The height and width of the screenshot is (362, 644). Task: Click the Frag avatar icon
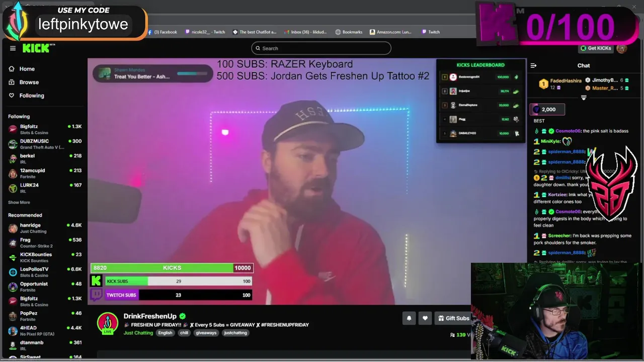pyautogui.click(x=13, y=243)
